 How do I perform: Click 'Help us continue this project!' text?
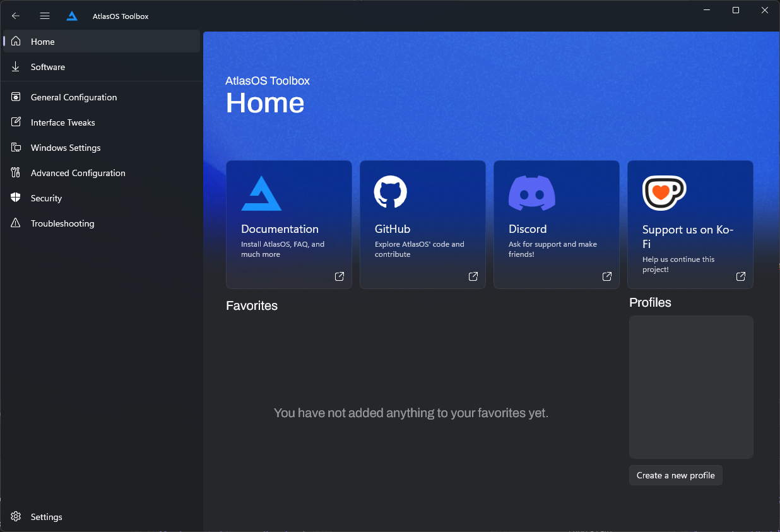[x=678, y=264]
